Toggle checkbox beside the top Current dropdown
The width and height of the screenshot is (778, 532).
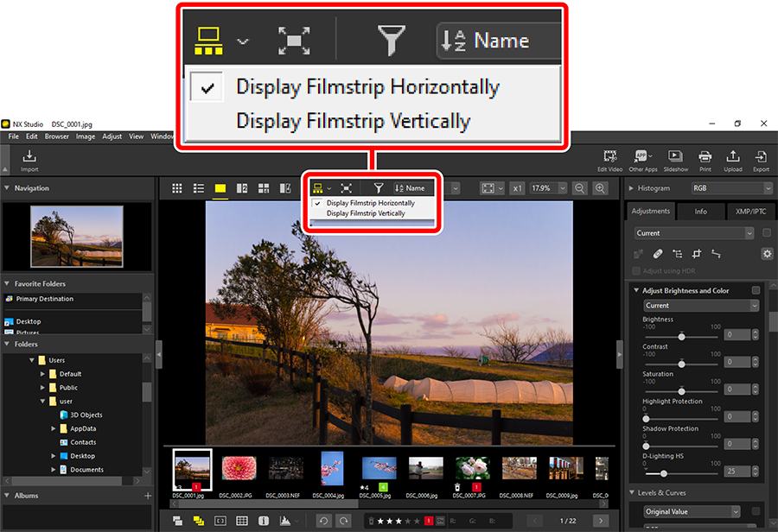[x=767, y=233]
